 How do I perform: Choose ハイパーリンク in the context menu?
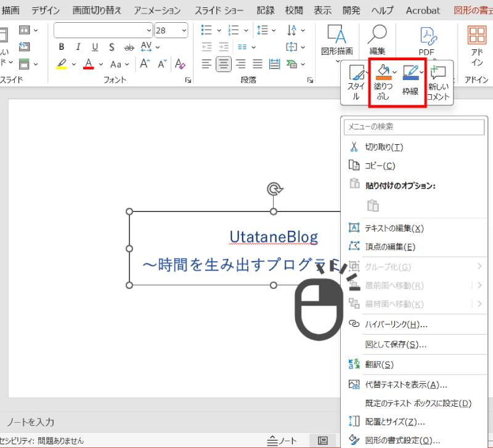[396, 324]
